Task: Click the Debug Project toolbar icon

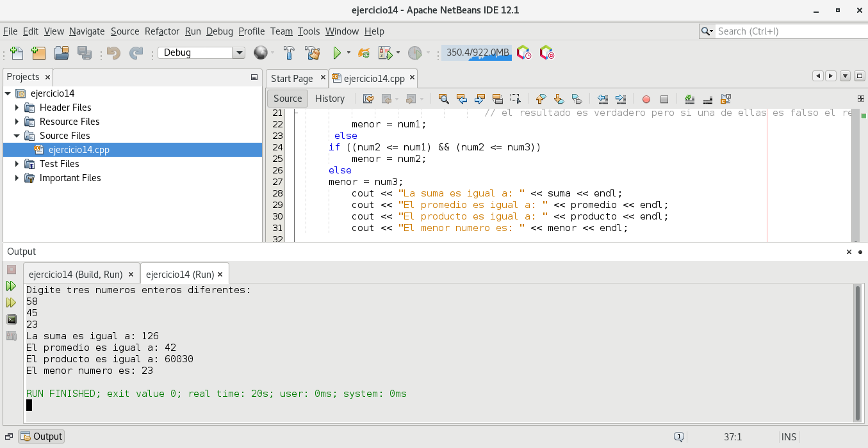Action: [385, 53]
